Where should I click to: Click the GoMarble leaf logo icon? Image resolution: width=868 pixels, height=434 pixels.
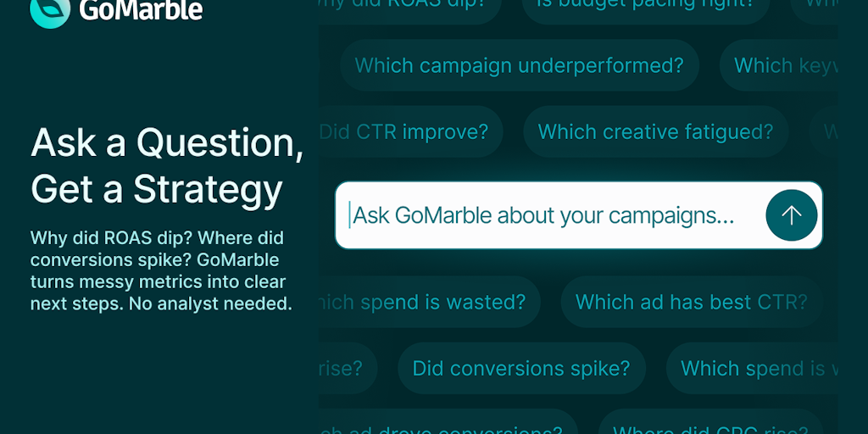click(x=50, y=9)
